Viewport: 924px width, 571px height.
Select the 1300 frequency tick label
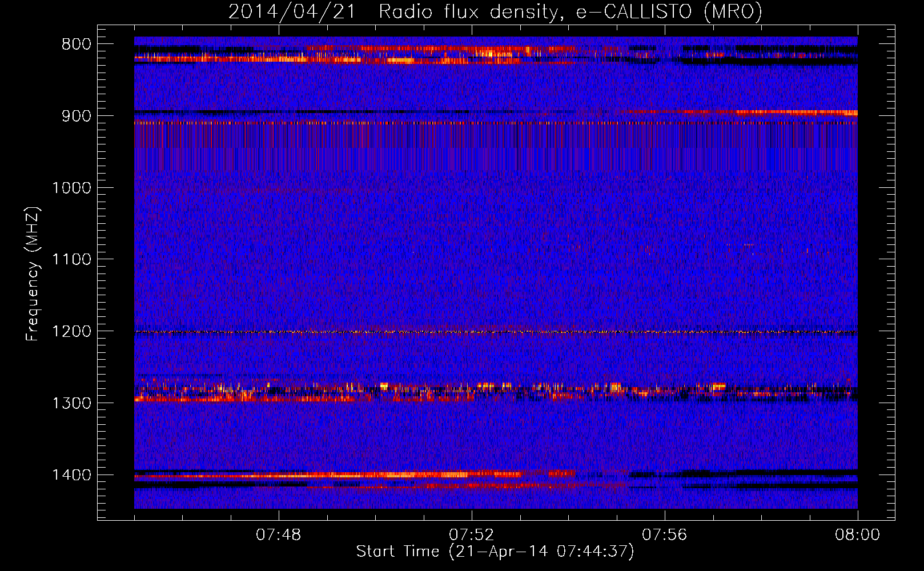tap(71, 403)
